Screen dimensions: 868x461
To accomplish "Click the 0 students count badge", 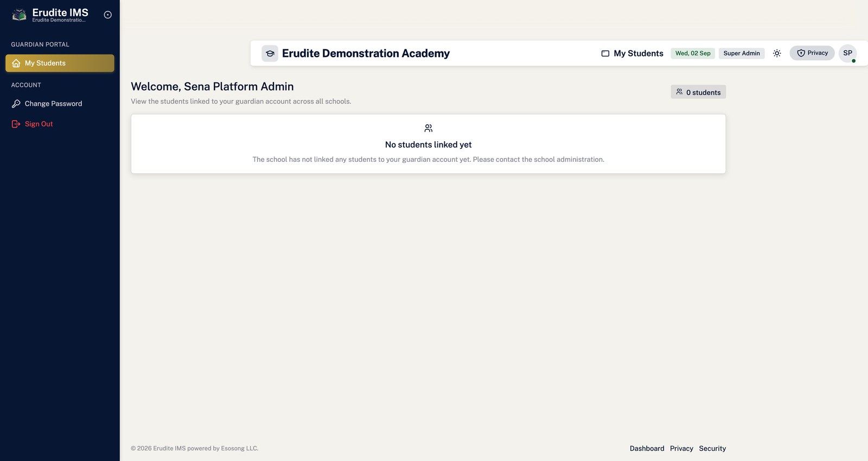I will click(x=698, y=92).
